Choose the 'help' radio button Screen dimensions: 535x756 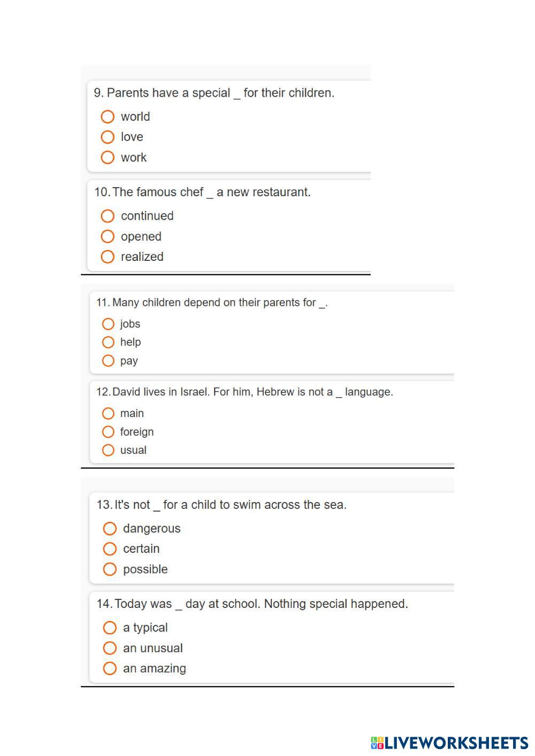(x=108, y=342)
